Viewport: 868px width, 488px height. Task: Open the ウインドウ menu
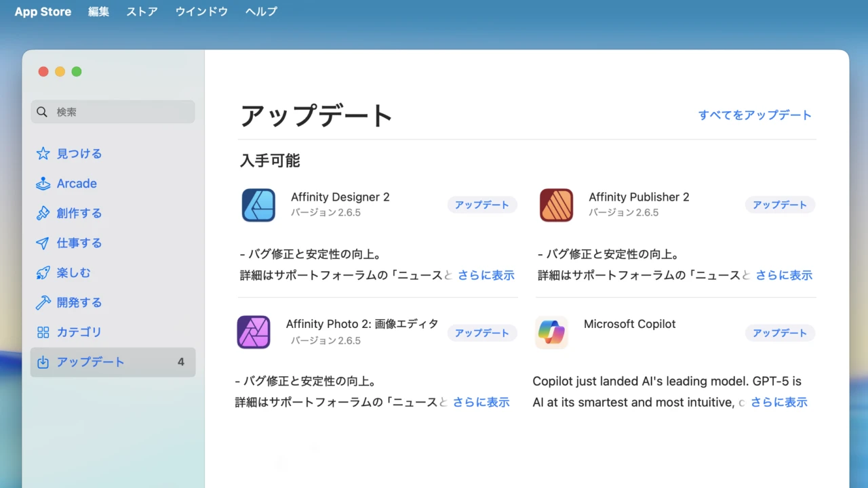click(x=201, y=12)
